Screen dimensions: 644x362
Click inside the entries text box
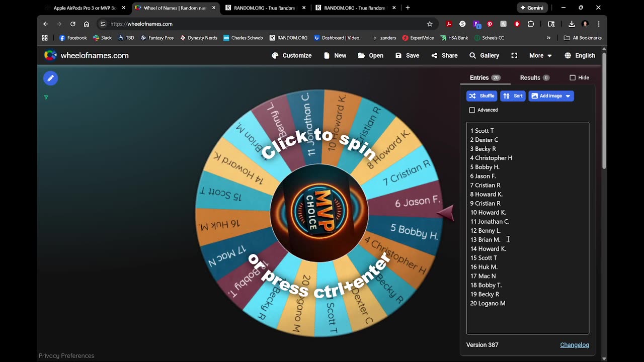tap(527, 228)
